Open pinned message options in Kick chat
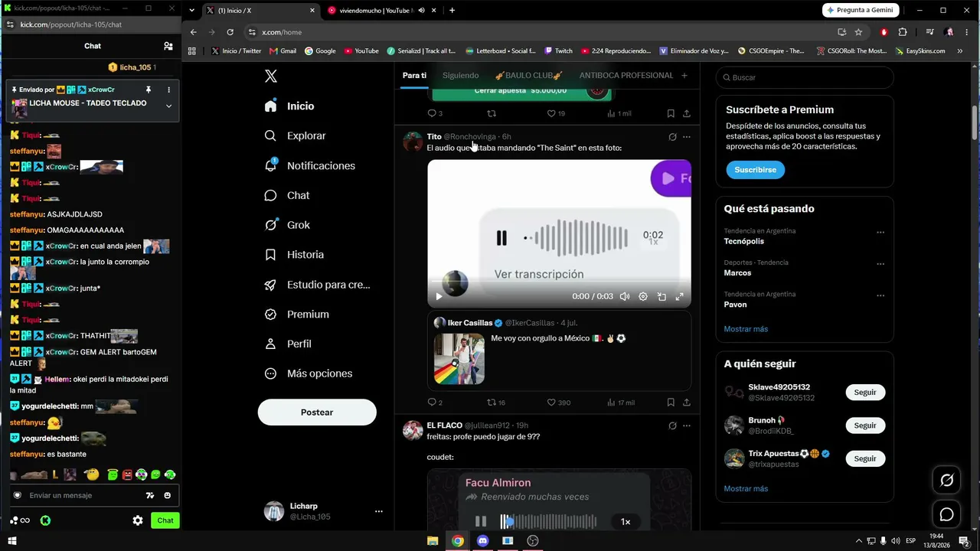 168,90
